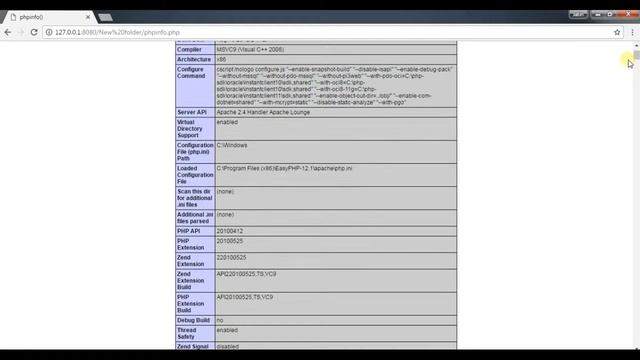Image resolution: width=640 pixels, height=360 pixels.
Task: Close the phpinfo() tab
Action: tap(88, 17)
